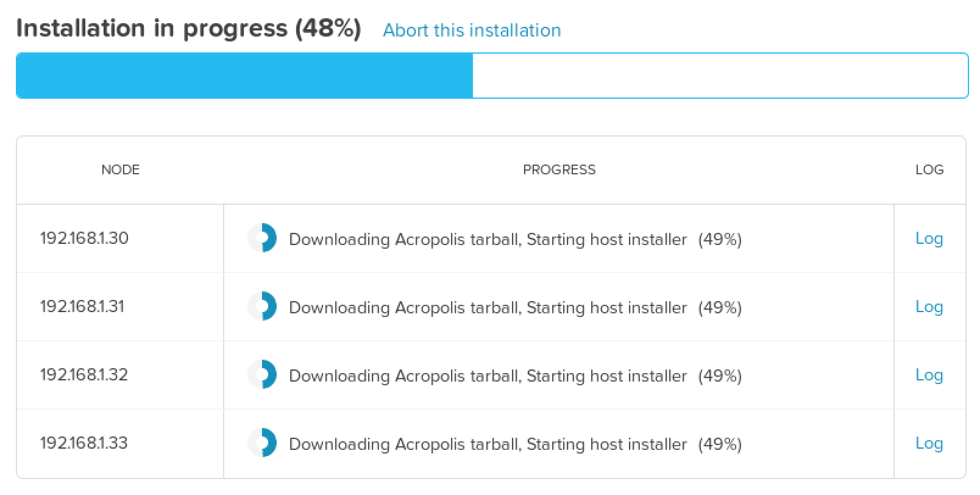980x495 pixels.
Task: Click the blue filled installation progress bar
Action: click(244, 76)
